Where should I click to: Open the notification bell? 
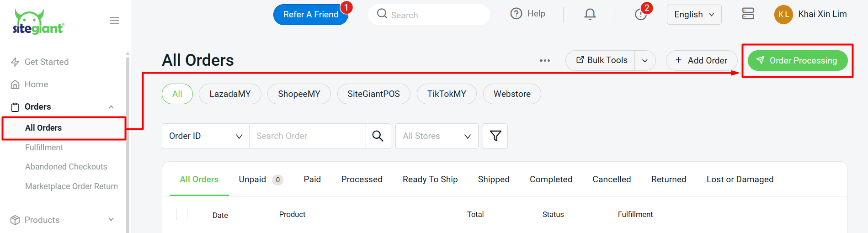(x=590, y=14)
